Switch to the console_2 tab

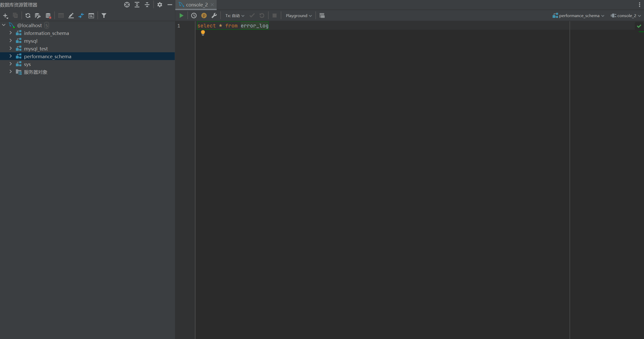point(196,5)
